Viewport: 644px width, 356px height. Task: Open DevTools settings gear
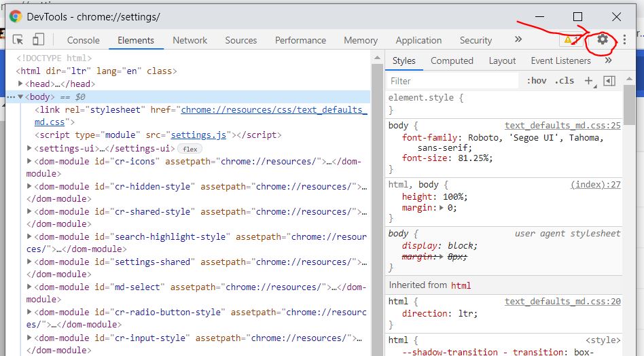(602, 39)
